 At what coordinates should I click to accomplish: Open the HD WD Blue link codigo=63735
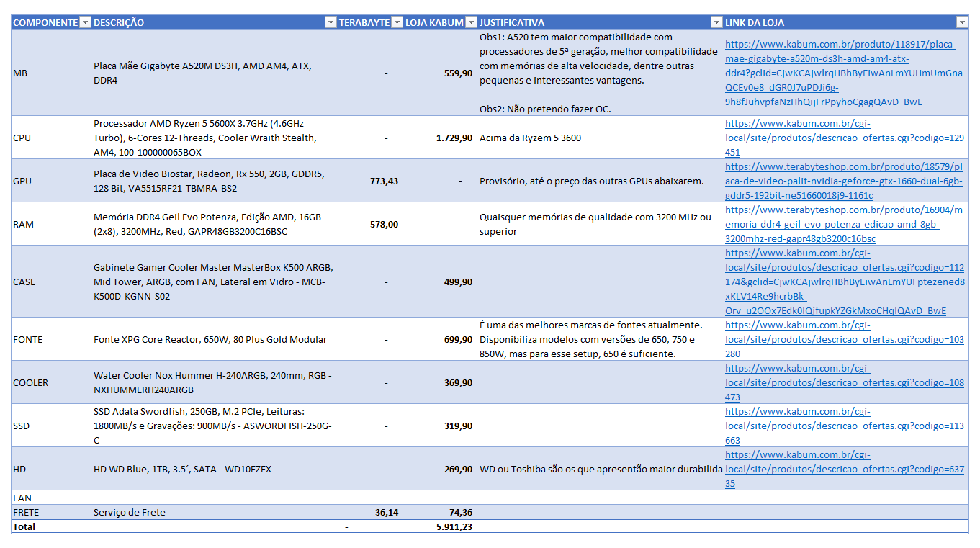click(x=845, y=469)
